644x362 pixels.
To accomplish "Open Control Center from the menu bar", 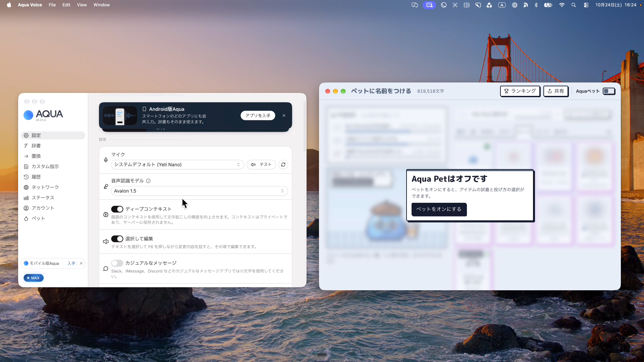I will (x=586, y=5).
